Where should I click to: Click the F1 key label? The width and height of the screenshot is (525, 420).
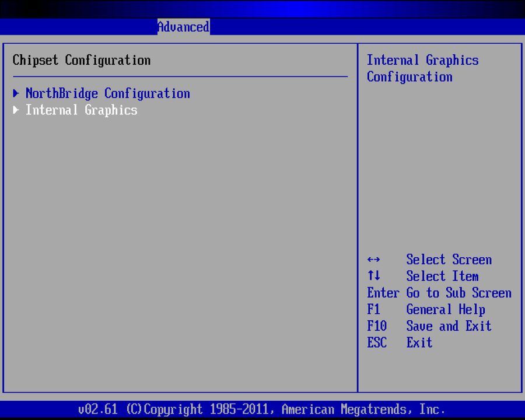(x=373, y=309)
